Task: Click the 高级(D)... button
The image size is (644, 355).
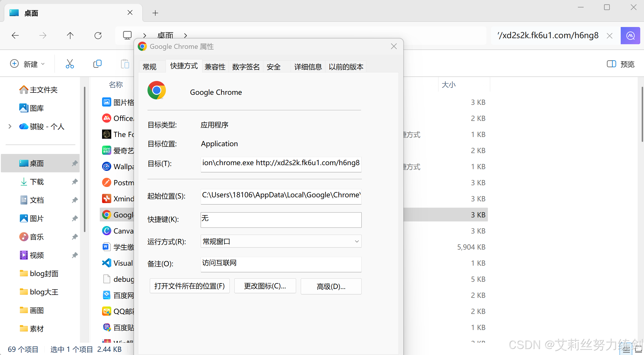Action: point(331,286)
